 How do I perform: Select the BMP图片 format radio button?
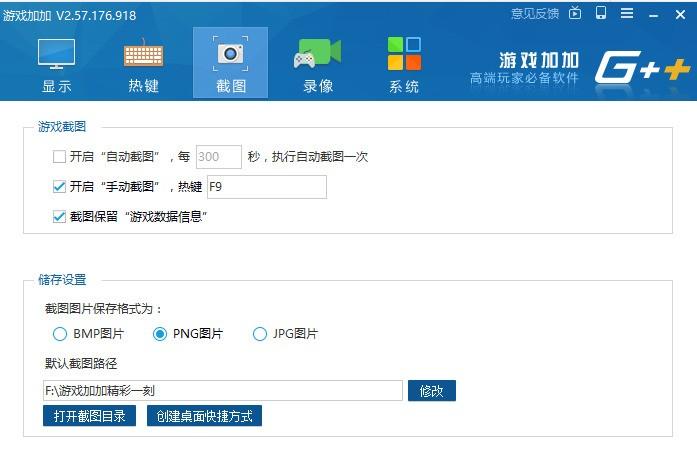tap(60, 334)
